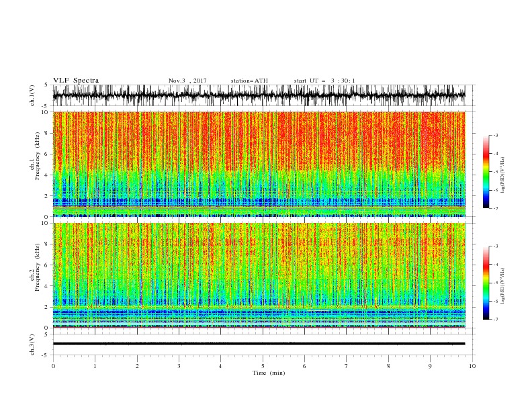
Task: Click time tick label '2' on x-axis
Action: (x=137, y=366)
